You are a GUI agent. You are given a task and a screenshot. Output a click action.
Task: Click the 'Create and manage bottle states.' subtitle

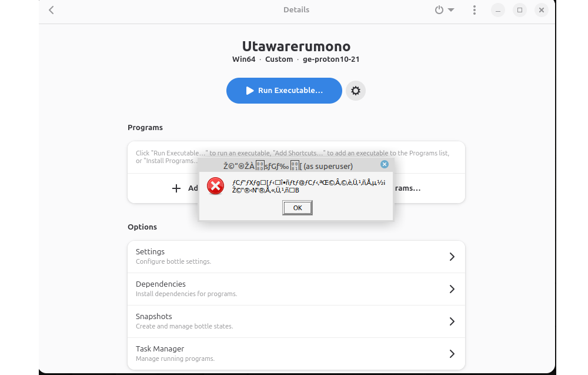click(185, 326)
